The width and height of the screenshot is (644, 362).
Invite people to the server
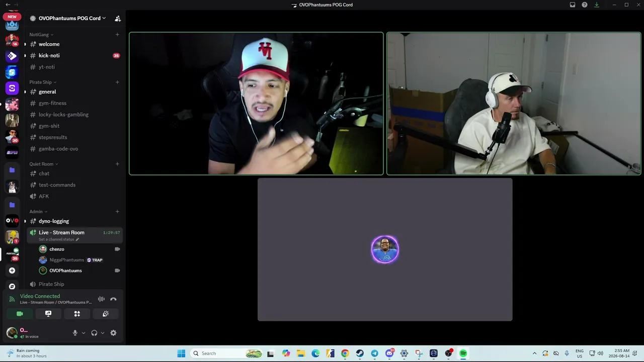coord(118,18)
